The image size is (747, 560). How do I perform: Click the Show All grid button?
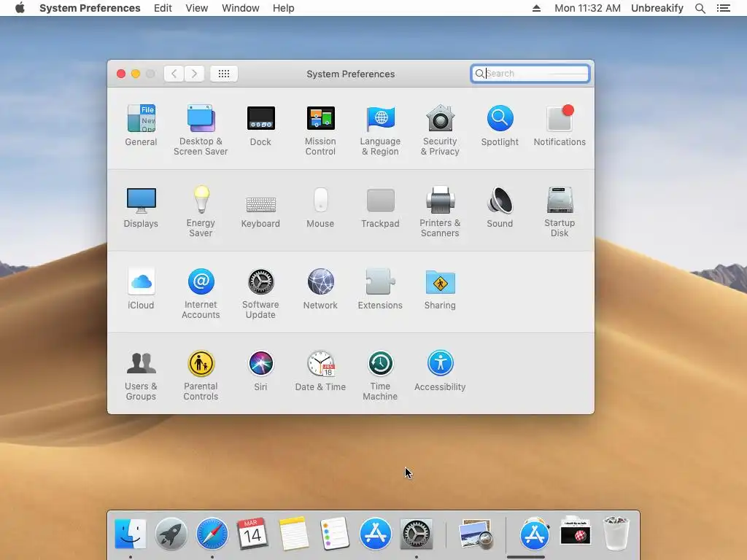[x=224, y=74]
